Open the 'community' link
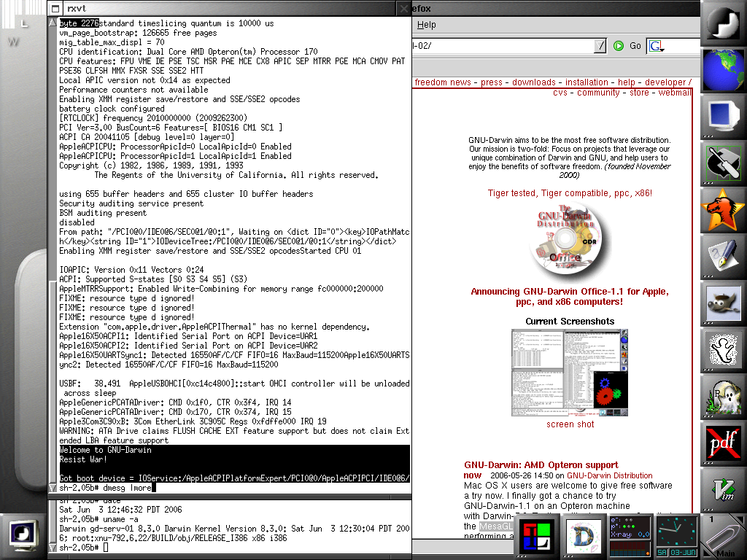The height and width of the screenshot is (560, 747). coord(598,93)
